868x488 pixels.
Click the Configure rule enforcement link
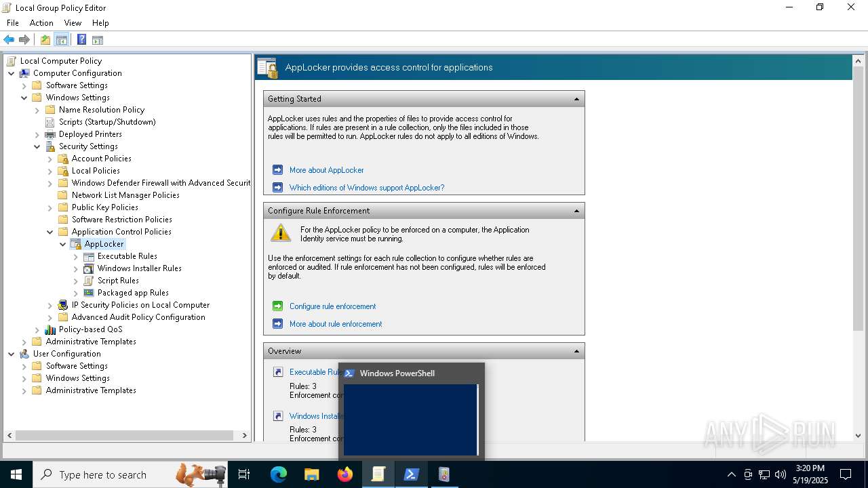coord(332,306)
